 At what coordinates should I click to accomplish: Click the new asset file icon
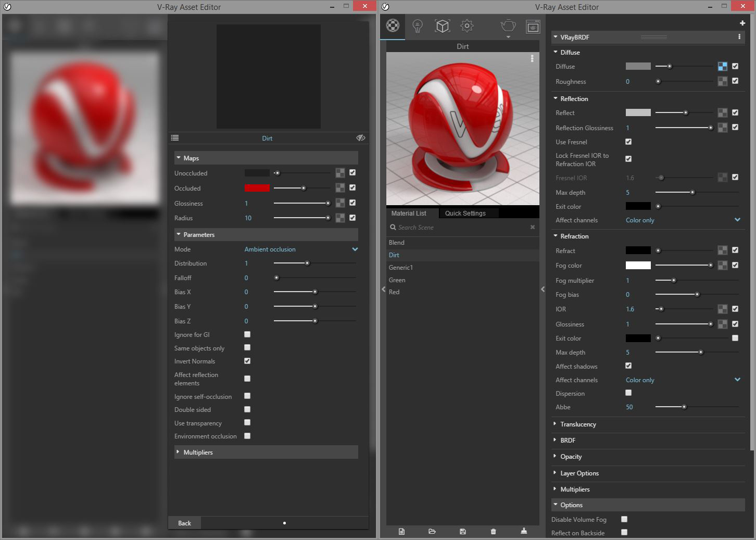pyautogui.click(x=401, y=531)
